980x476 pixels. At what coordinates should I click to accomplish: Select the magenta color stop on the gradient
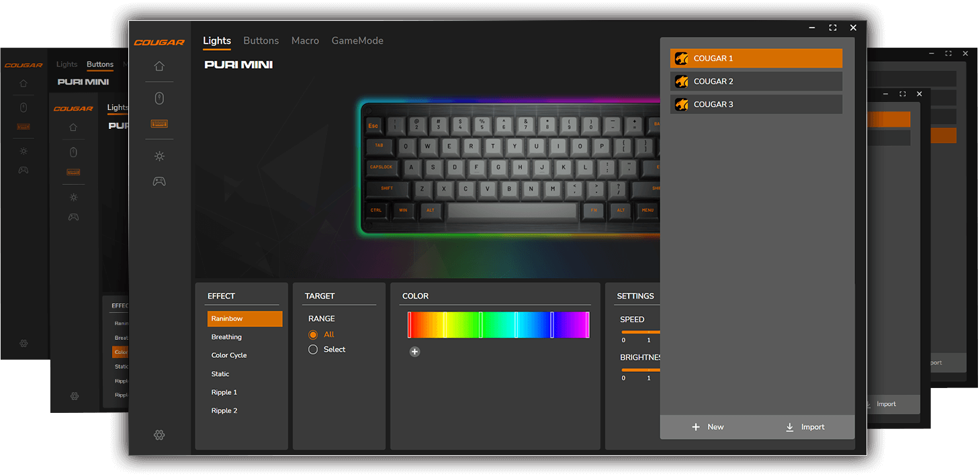click(588, 325)
